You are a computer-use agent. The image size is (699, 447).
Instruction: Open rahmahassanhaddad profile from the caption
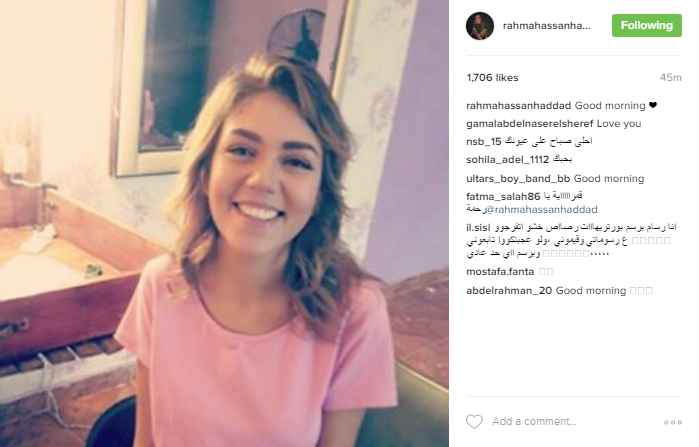(x=518, y=106)
